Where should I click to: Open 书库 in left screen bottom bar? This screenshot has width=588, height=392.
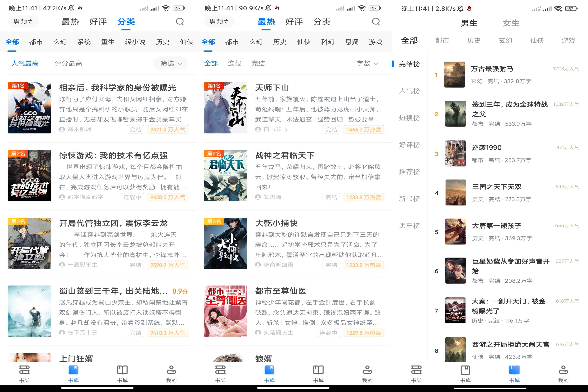[73, 374]
